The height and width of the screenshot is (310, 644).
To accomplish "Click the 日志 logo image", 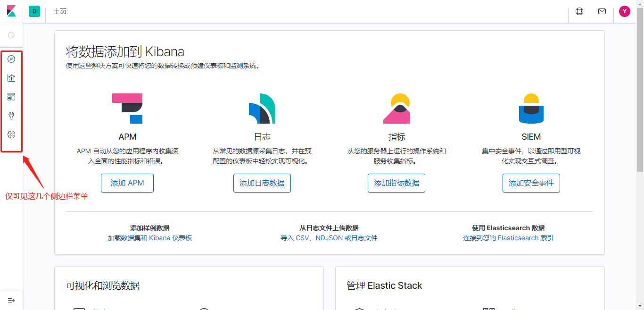I will pos(262,109).
